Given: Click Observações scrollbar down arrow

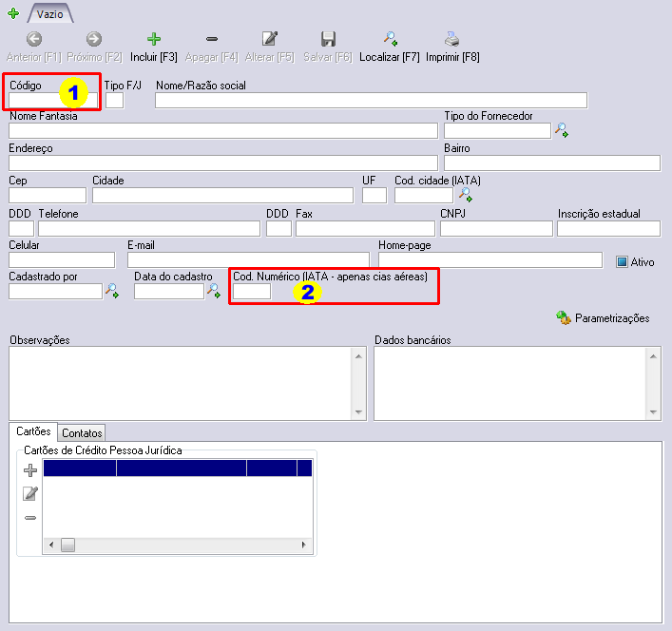Looking at the screenshot, I should pyautogui.click(x=358, y=412).
